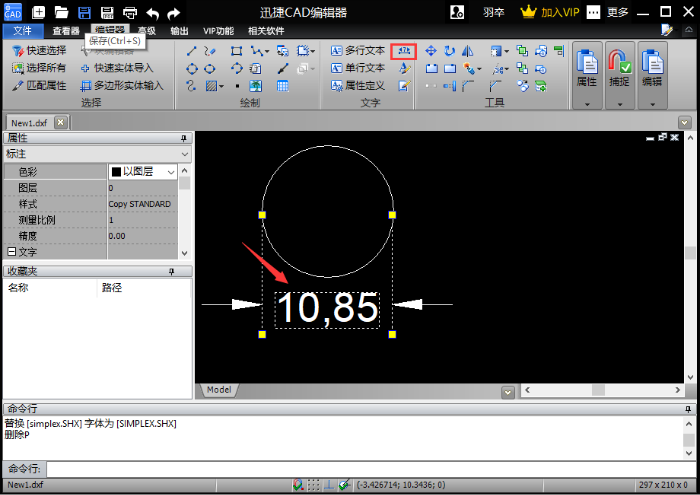The width and height of the screenshot is (700, 495).
Task: Open the Polyline tool dropdown arrow
Action: point(267,51)
